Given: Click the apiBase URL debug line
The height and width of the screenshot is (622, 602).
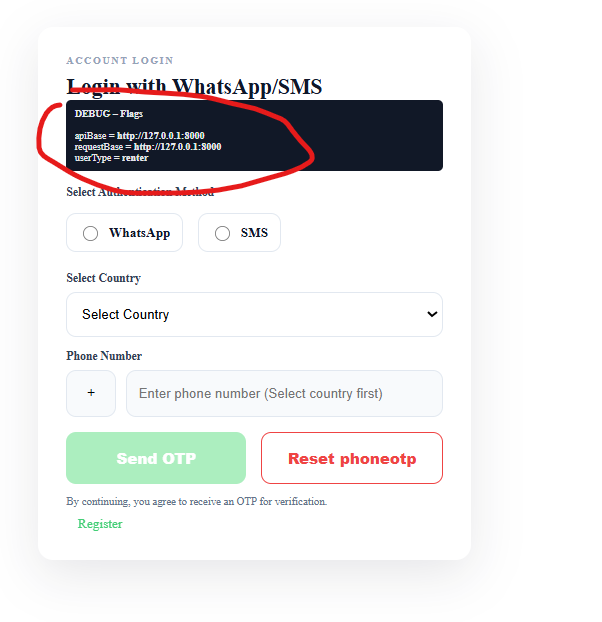Looking at the screenshot, I should (139, 135).
